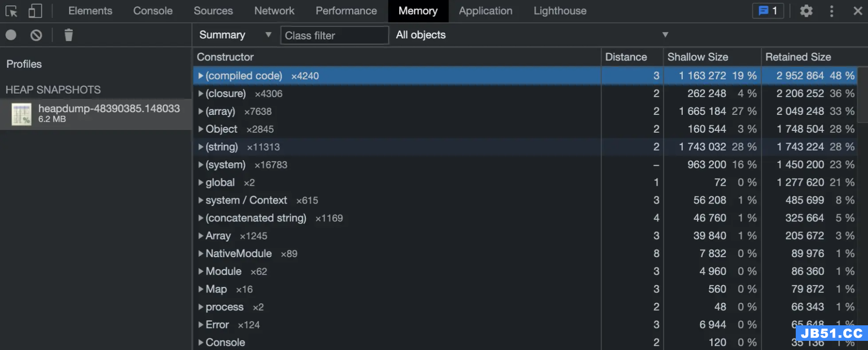
Task: Switch to the Elements tab
Action: [90, 11]
